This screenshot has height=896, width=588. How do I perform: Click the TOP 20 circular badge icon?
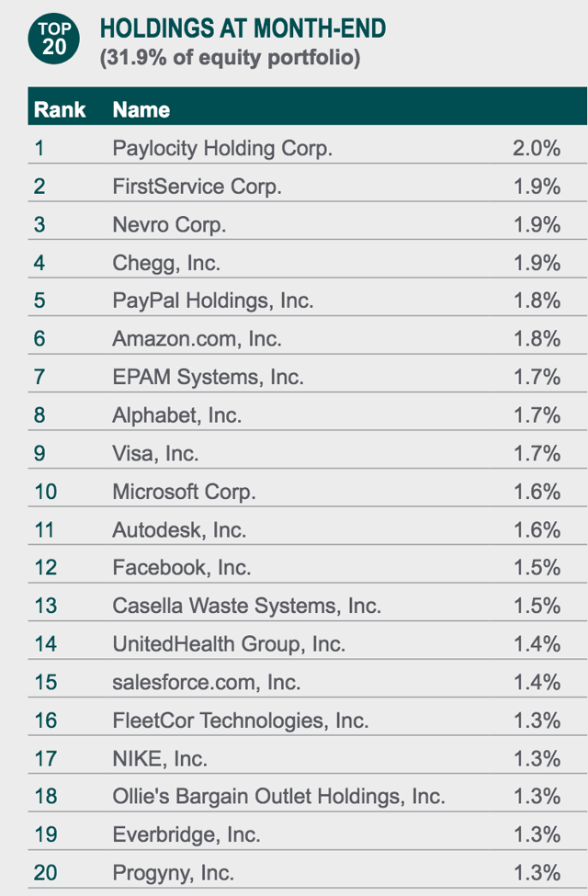coord(53,39)
